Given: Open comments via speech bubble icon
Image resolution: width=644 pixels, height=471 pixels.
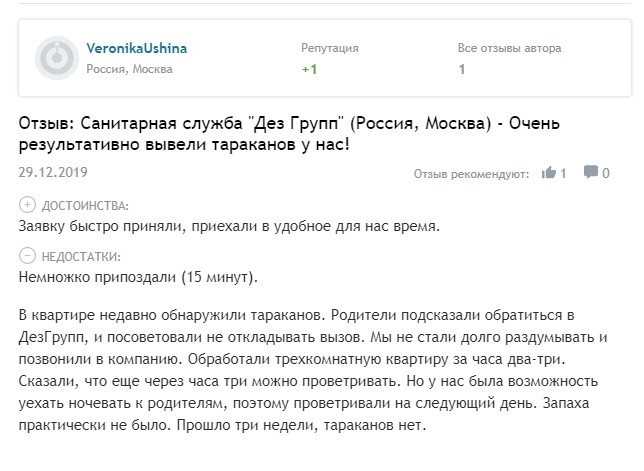Looking at the screenshot, I should (x=591, y=173).
